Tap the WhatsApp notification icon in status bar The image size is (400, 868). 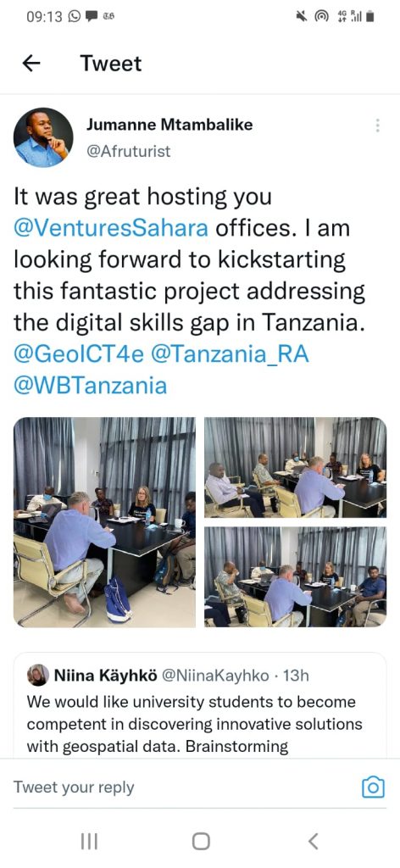click(74, 17)
